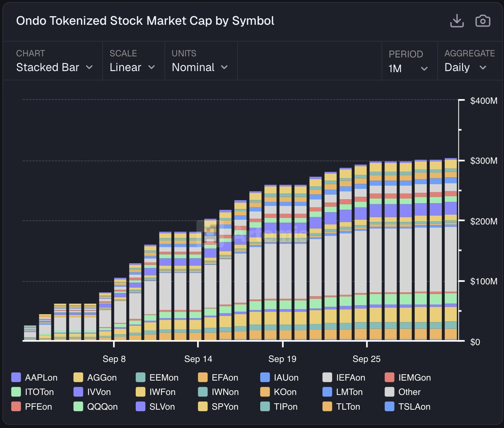504x428 pixels.
Task: Select the TLTon legend label
Action: point(348,406)
